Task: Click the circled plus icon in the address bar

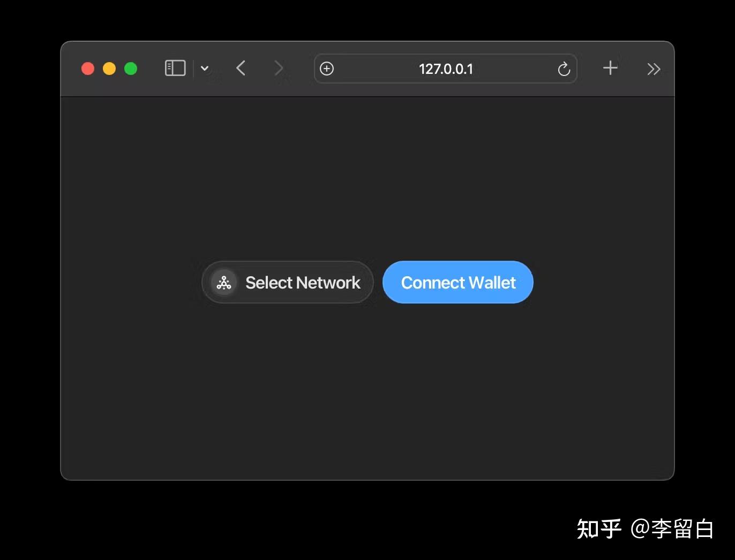Action: 327,69
